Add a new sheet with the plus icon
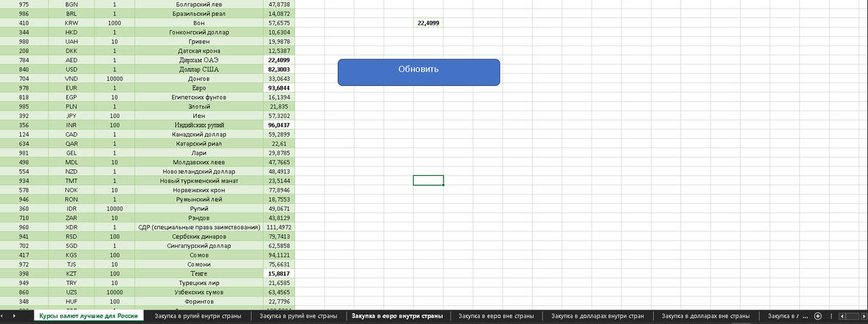The height and width of the screenshot is (324, 868). coord(817,316)
